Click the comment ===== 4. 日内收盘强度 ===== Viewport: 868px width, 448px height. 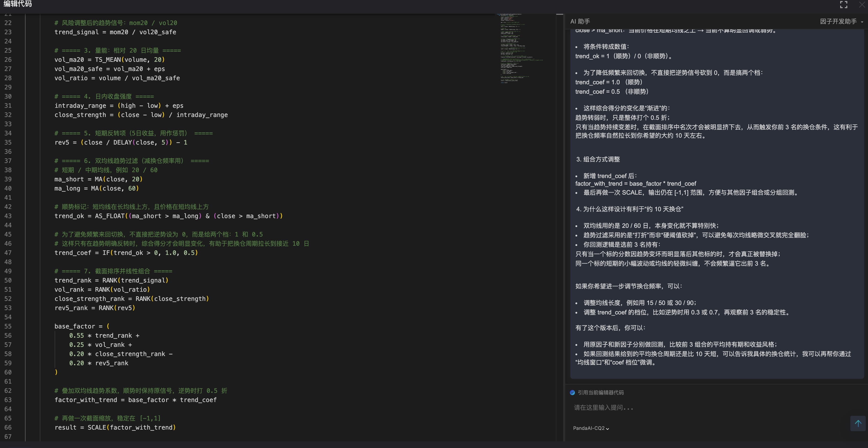pyautogui.click(x=104, y=96)
